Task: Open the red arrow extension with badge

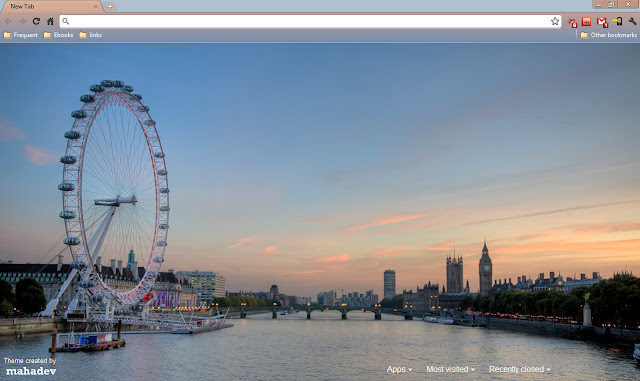Action: coord(572,22)
